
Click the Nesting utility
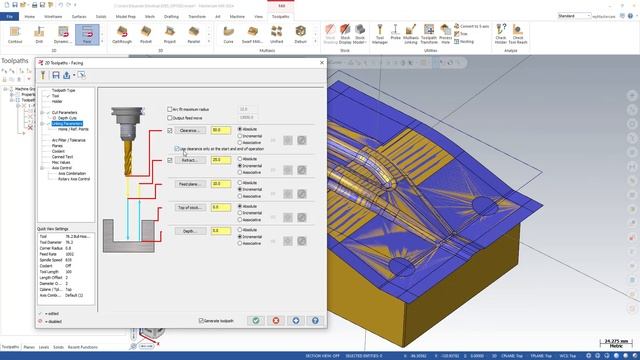464,41
